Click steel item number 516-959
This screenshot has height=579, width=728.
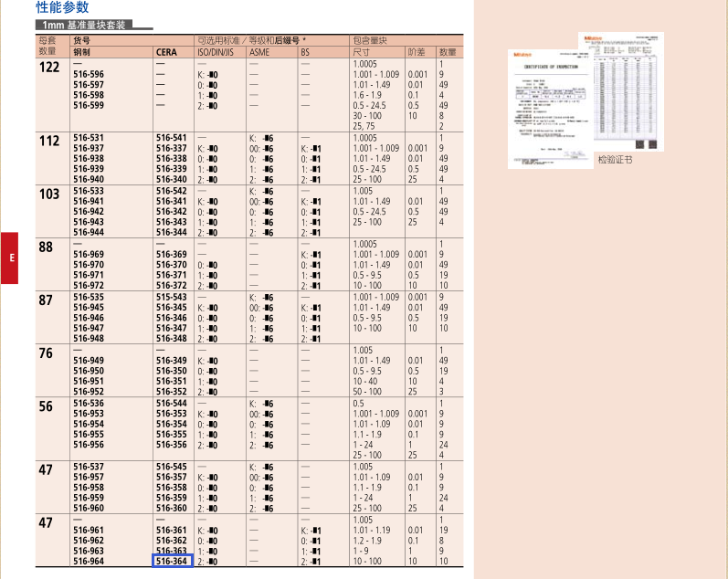point(89,498)
